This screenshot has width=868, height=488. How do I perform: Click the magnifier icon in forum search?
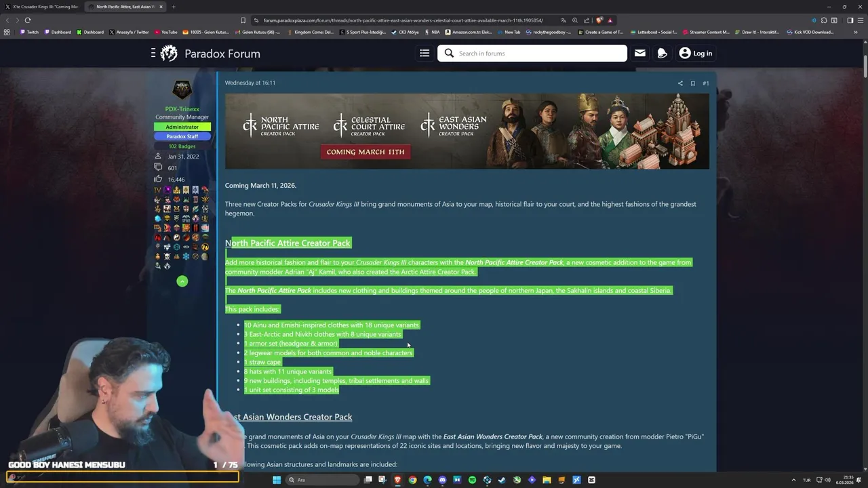449,53
